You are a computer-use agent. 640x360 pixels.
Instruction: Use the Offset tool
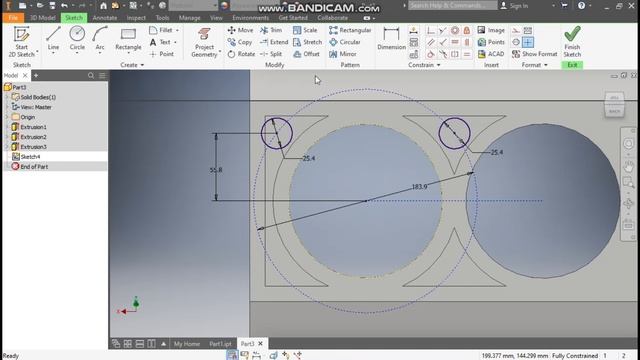coord(306,54)
